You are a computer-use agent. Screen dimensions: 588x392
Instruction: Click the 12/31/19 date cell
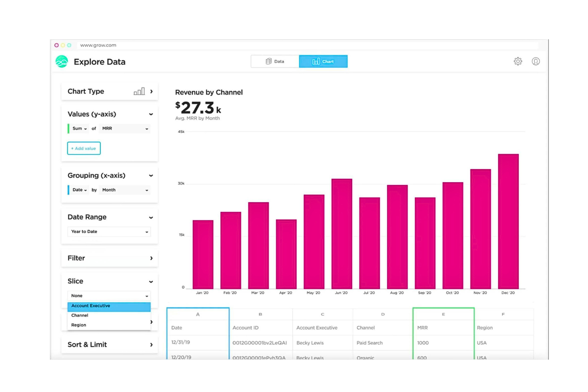click(x=198, y=342)
